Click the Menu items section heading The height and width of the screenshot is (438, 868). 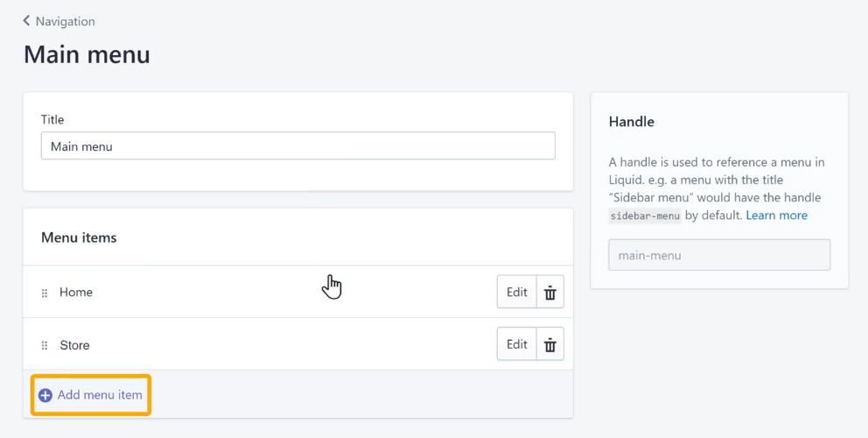click(79, 238)
